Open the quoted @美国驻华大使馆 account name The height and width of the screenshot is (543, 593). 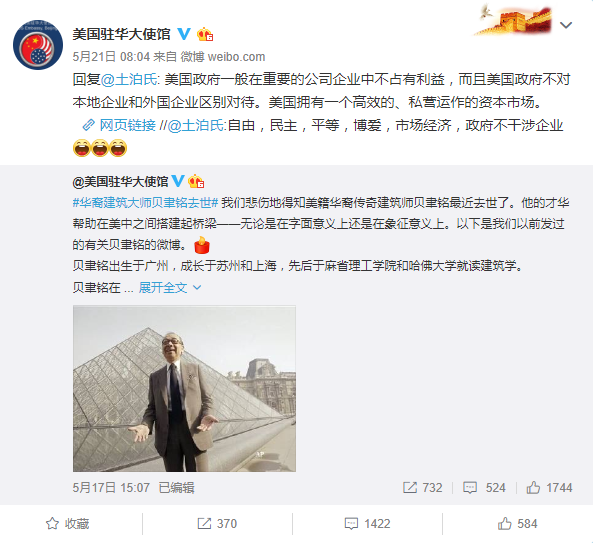tap(121, 182)
